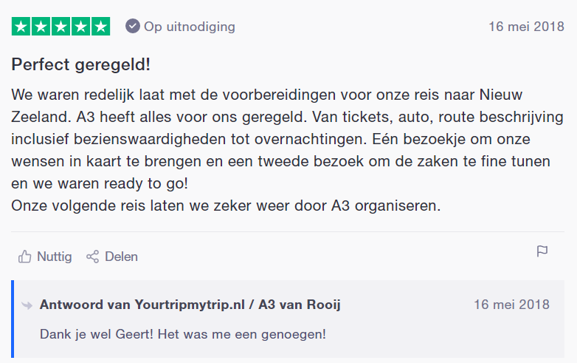Select the Delen share label
The width and height of the screenshot is (577, 363).
121,257
